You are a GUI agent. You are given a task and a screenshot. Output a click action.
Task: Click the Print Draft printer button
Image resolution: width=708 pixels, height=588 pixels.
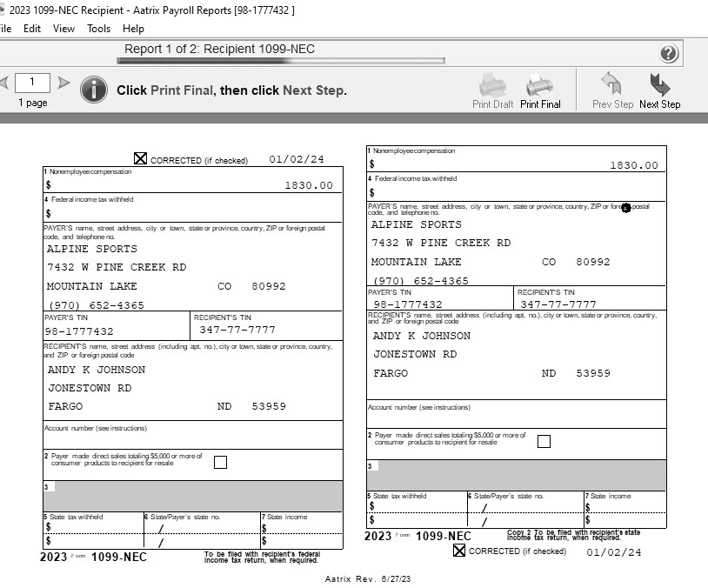tap(492, 91)
